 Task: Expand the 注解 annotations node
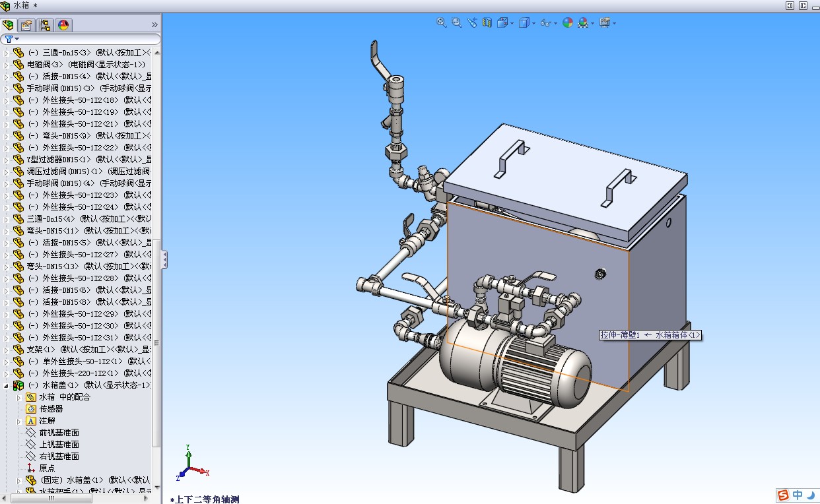[x=19, y=421]
